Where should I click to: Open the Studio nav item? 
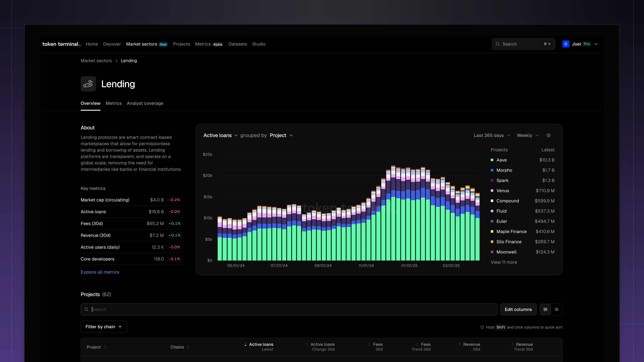259,44
